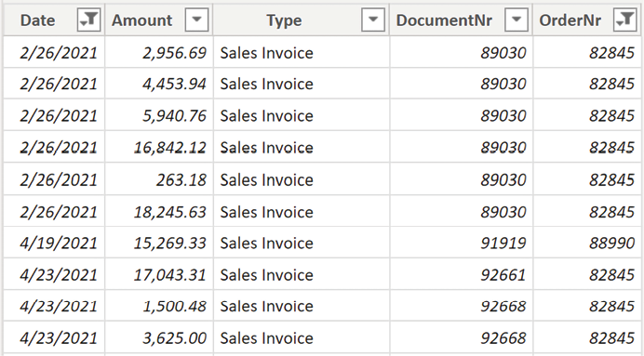Open the OrderNr column filter button
The image size is (644, 356).
pos(625,20)
